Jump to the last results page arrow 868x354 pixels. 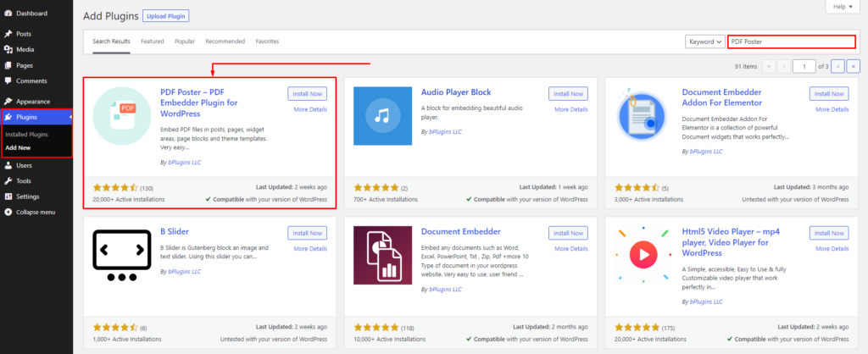point(853,66)
